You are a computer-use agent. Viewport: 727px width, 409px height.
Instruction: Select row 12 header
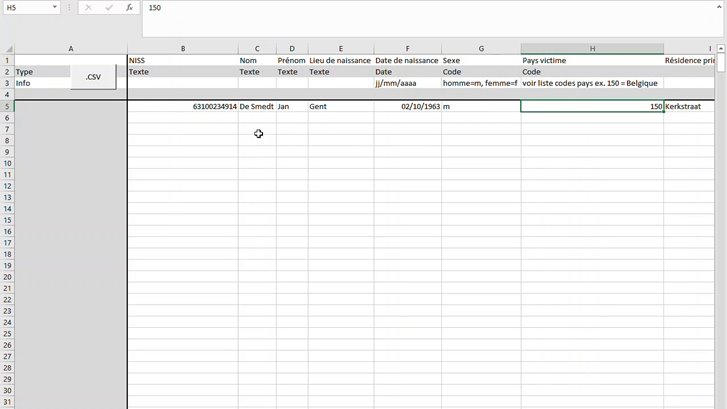tap(7, 186)
